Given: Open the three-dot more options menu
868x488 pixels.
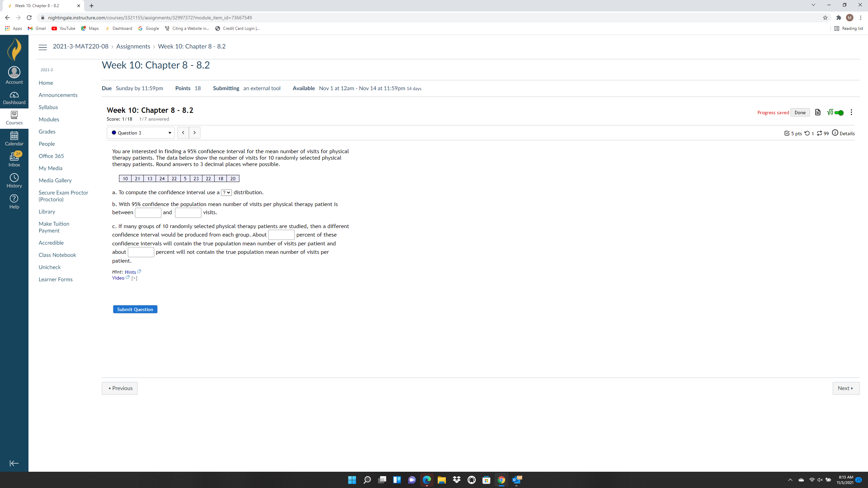Looking at the screenshot, I should 851,113.
